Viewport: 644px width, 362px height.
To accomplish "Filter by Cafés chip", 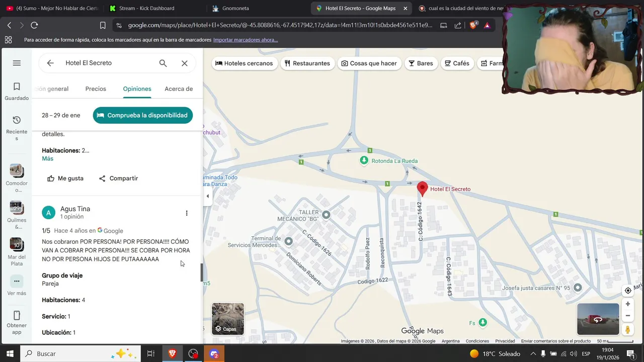I will click(457, 63).
